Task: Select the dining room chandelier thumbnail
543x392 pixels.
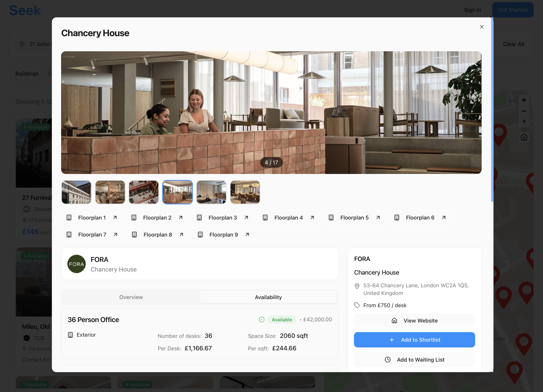Action: pos(245,192)
